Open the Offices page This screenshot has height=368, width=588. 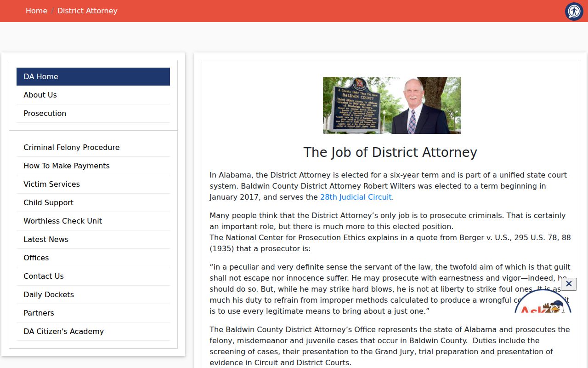(93, 258)
